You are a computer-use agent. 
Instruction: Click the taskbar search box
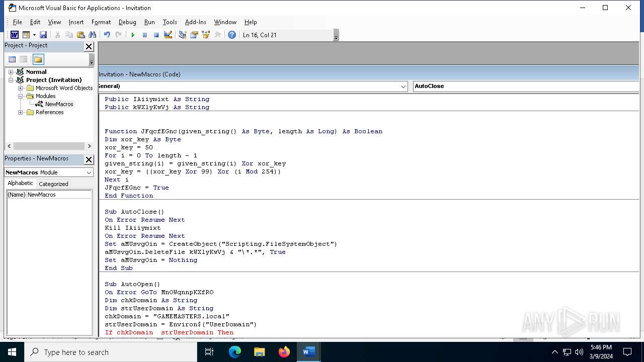point(111,352)
